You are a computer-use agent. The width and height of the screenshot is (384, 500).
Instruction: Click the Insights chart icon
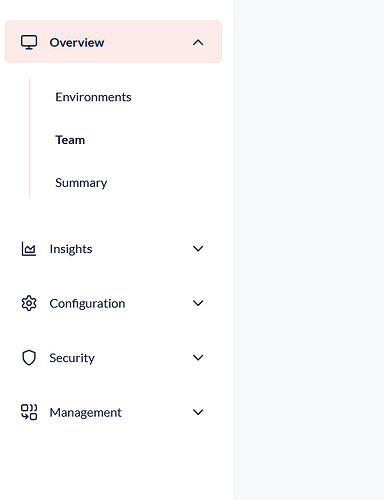[29, 249]
